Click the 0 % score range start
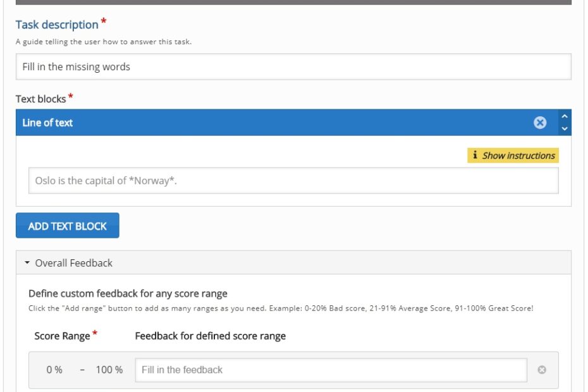 (54, 370)
